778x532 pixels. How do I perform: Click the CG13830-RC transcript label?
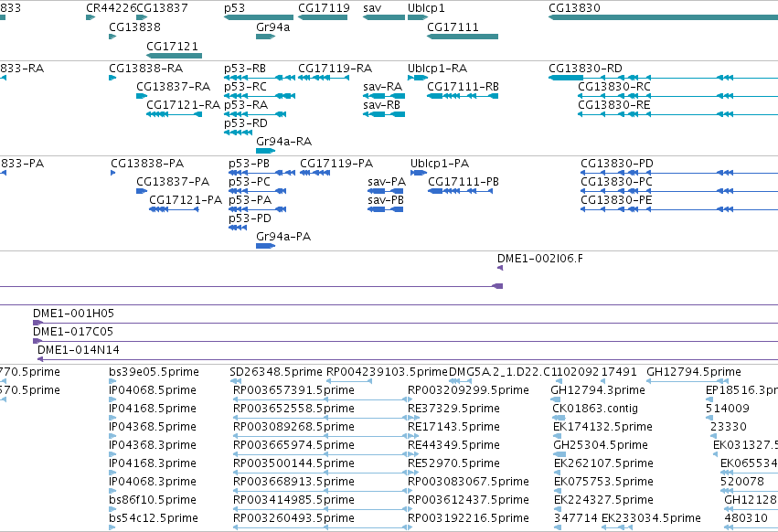click(614, 87)
